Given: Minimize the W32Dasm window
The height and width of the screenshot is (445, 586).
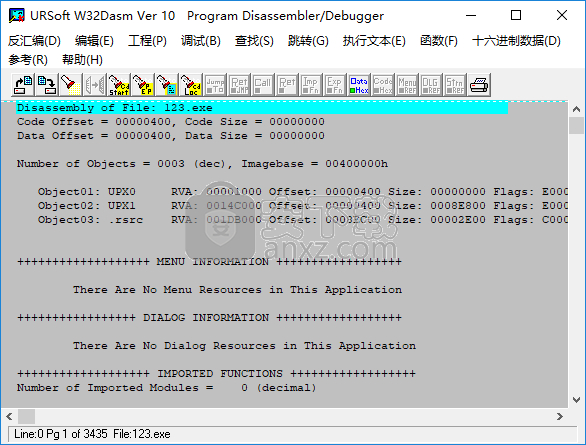Looking at the screenshot, I should tap(471, 15).
